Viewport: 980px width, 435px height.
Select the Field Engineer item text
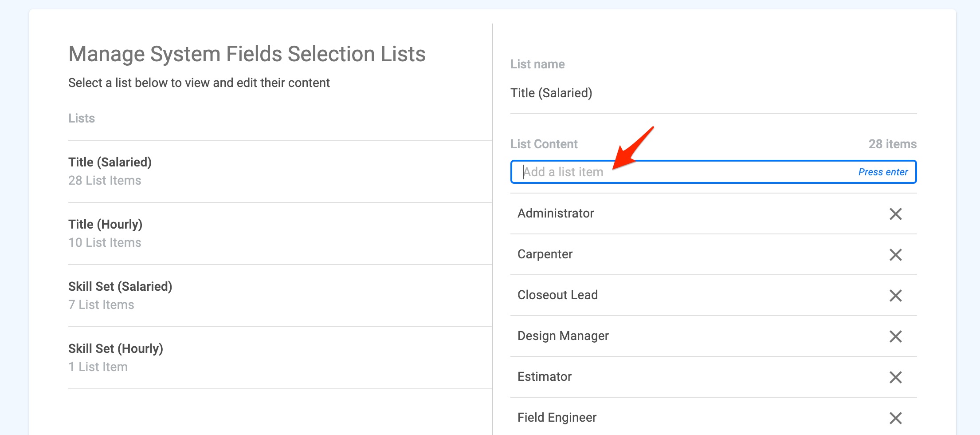click(557, 418)
